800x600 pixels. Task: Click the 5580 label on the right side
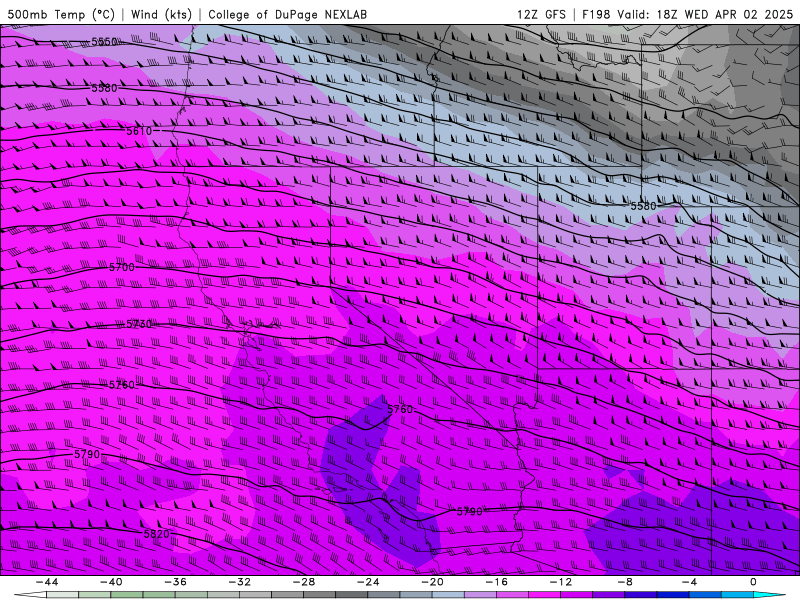[643, 206]
